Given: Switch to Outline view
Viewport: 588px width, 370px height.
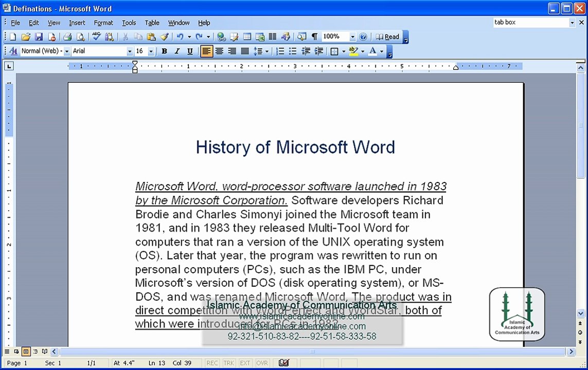Looking at the screenshot, I should (x=35, y=351).
